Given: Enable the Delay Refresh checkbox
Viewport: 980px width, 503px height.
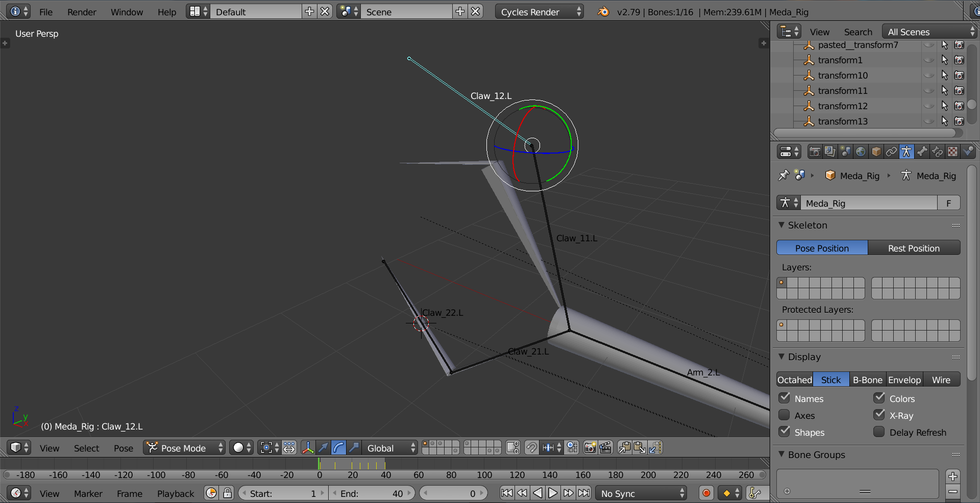Looking at the screenshot, I should tap(879, 432).
